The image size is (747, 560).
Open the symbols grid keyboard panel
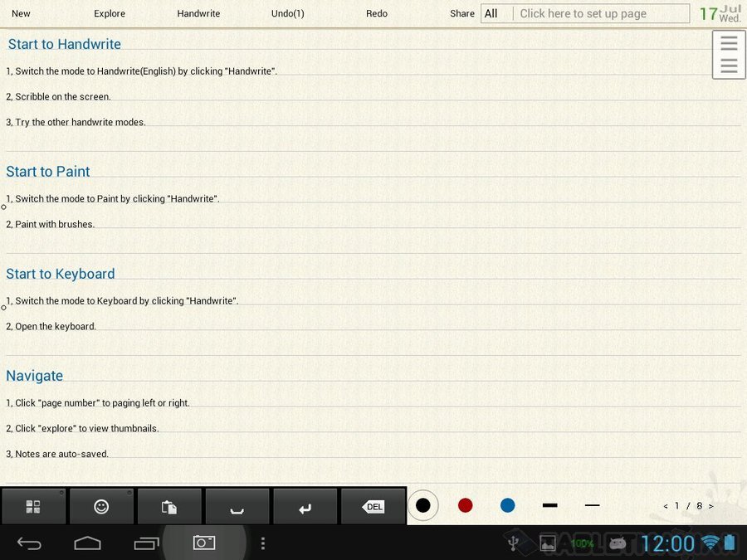pos(33,506)
